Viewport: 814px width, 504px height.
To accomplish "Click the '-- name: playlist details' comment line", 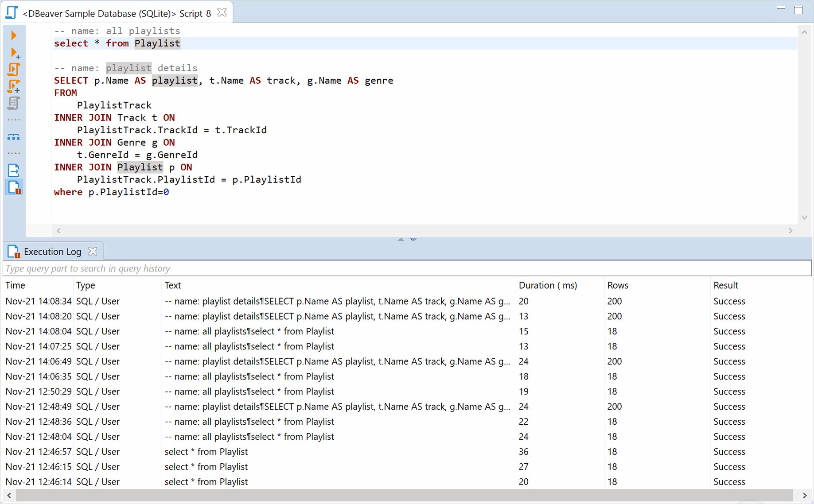I will pos(126,68).
